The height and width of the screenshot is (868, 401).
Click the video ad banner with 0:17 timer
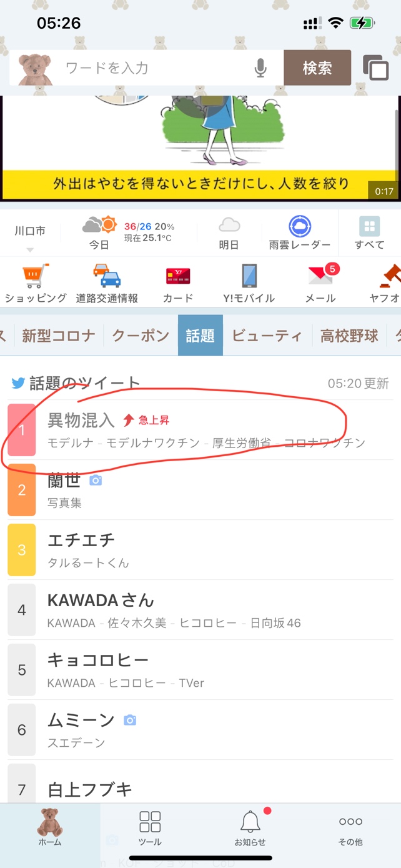point(200,149)
